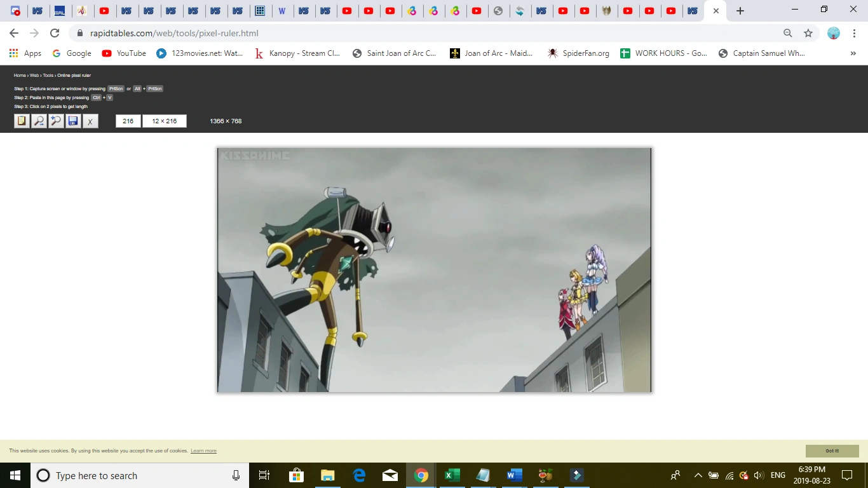
Task: Clear the ruler with the X button
Action: pos(90,121)
